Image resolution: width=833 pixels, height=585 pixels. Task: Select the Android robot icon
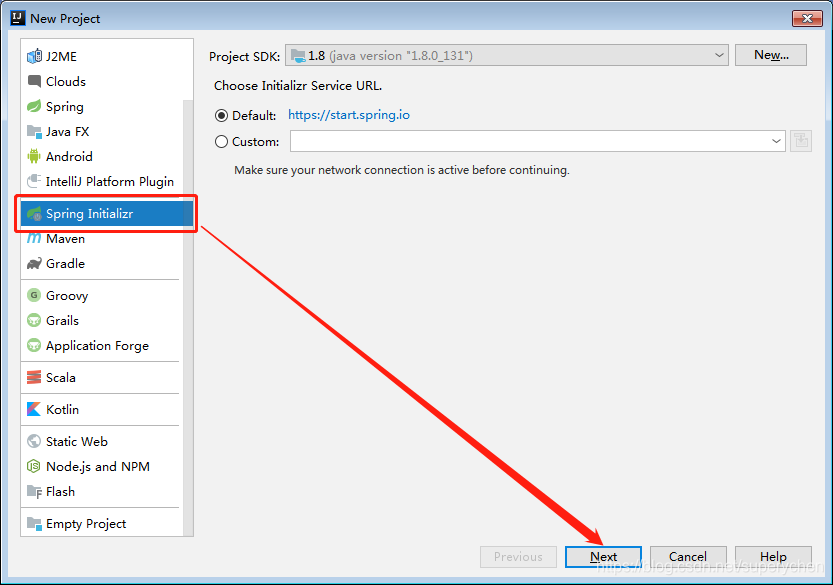[34, 156]
